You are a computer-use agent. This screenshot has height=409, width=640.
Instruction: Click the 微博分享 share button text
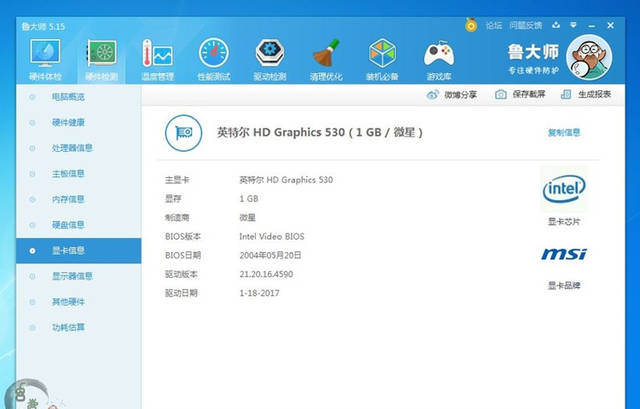[460, 95]
